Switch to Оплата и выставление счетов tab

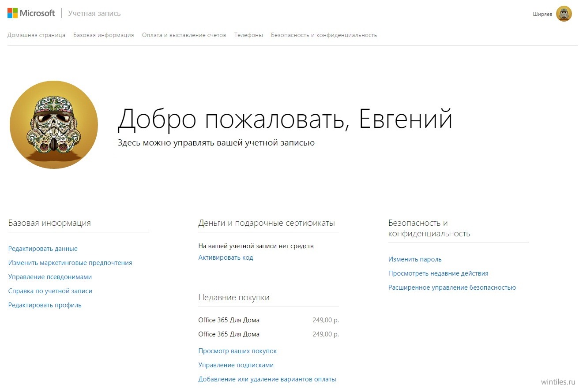184,35
